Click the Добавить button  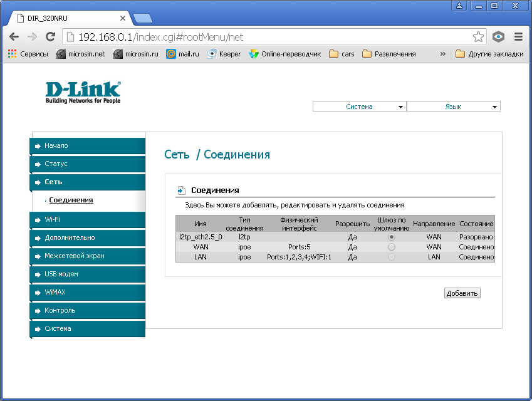462,293
